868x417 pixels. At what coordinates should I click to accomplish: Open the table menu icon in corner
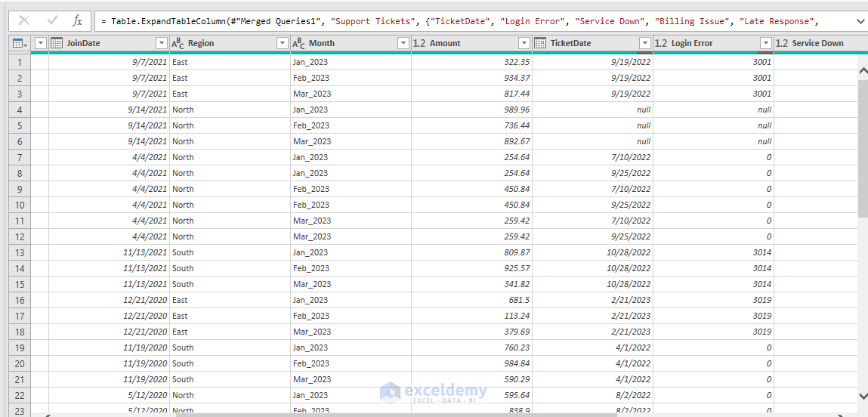coord(20,43)
